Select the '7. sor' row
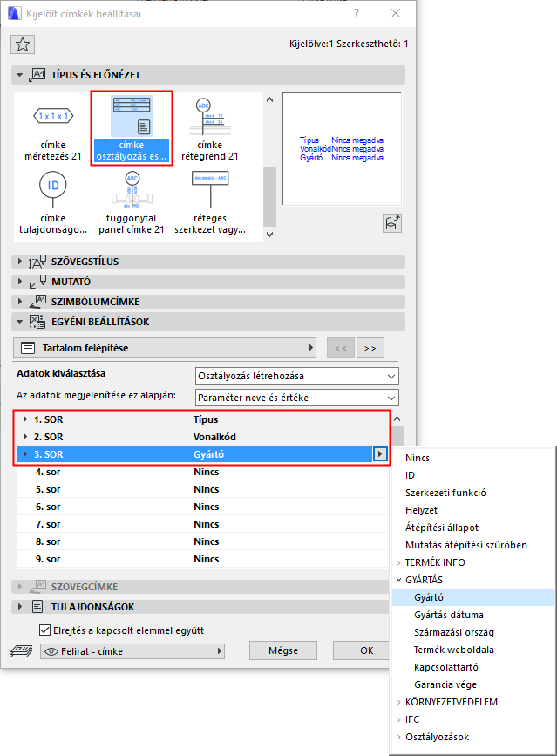This screenshot has height=756, width=557. tap(202, 524)
